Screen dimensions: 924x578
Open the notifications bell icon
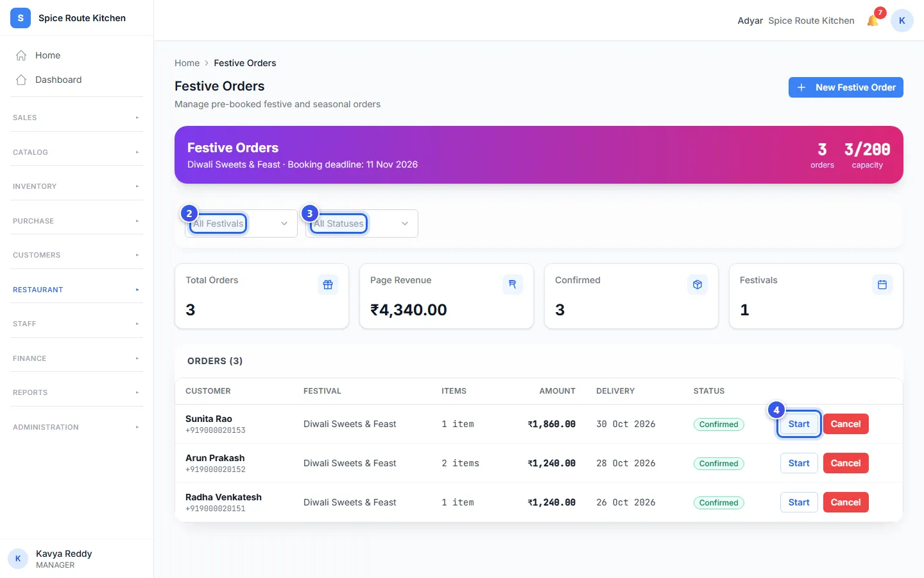(x=873, y=21)
